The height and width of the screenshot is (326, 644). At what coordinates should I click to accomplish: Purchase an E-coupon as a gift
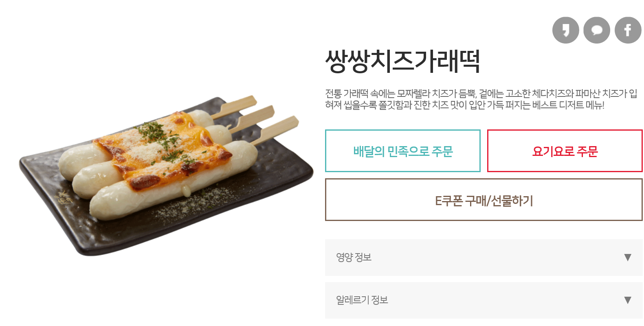point(484,199)
